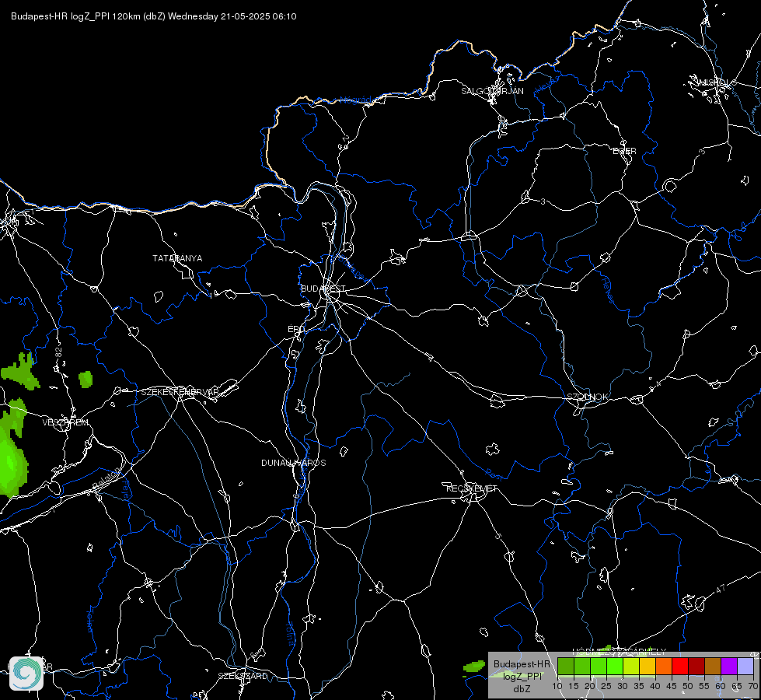Select the 35 dBZ yellow legend swatch
This screenshot has height=700, width=761.
coord(648,666)
